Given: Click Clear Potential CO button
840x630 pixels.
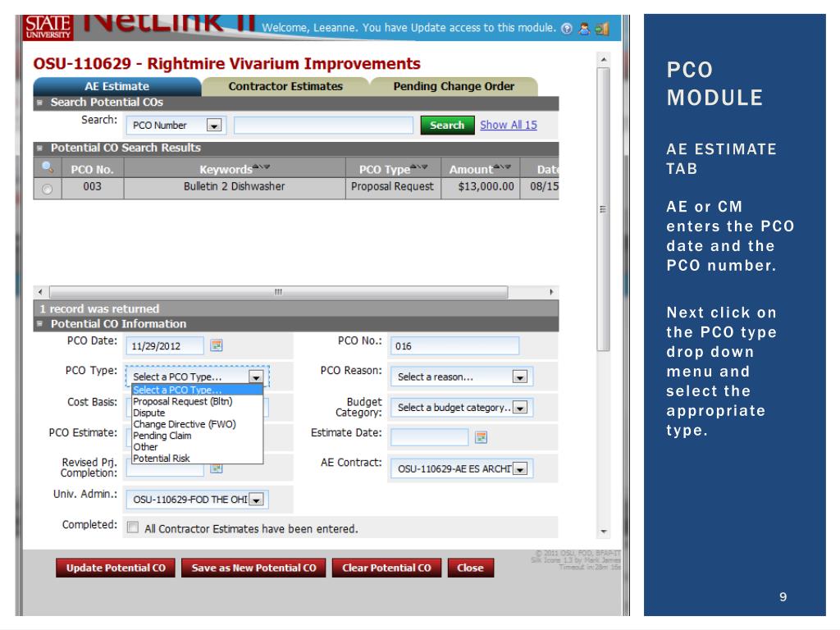Looking at the screenshot, I should 387,568.
